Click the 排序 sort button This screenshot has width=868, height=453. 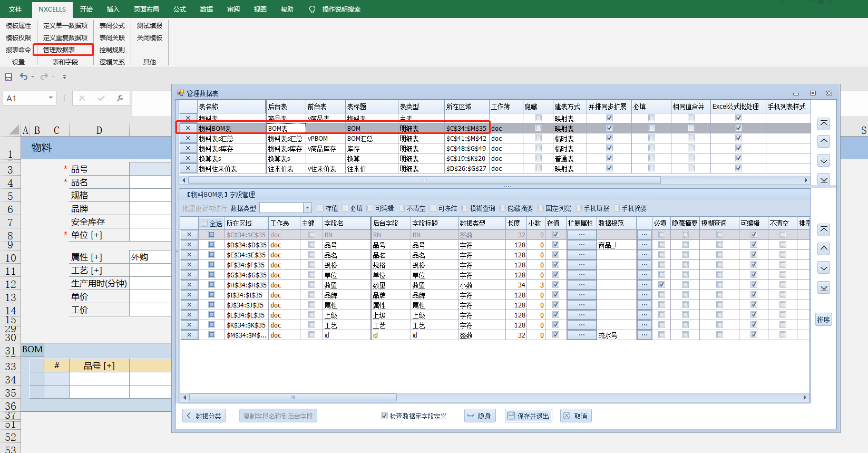pyautogui.click(x=823, y=320)
